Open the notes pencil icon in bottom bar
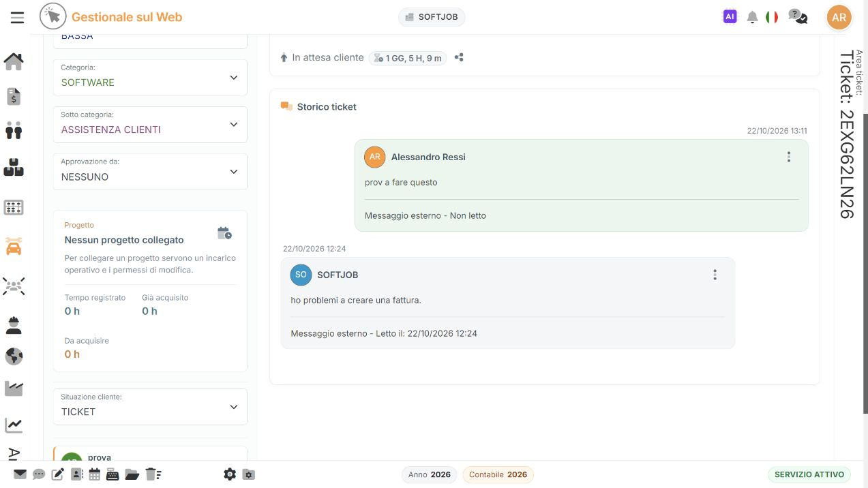Viewport: 868px width, 488px height. (58, 474)
